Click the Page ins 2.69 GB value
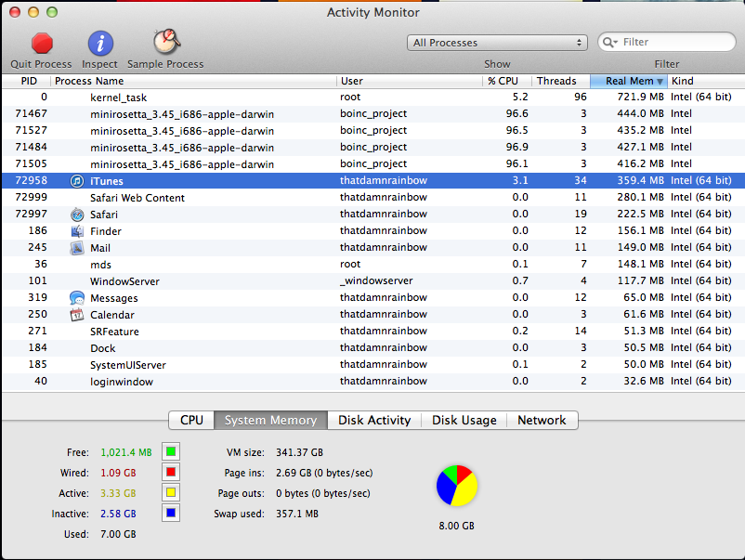 click(x=324, y=473)
